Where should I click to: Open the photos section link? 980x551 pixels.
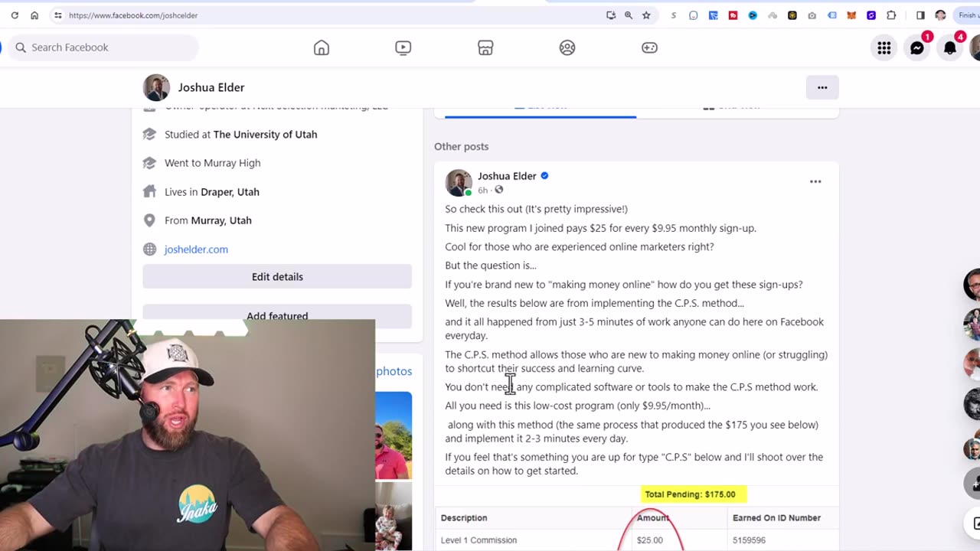(x=394, y=371)
